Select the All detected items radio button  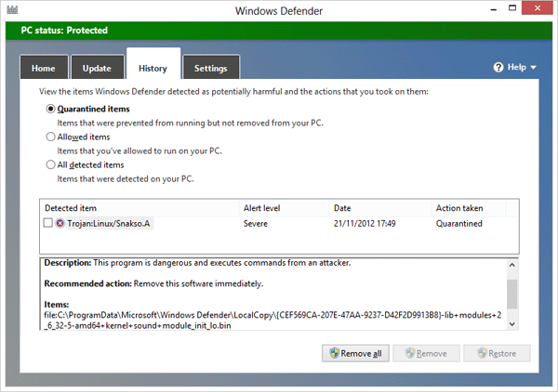50,164
